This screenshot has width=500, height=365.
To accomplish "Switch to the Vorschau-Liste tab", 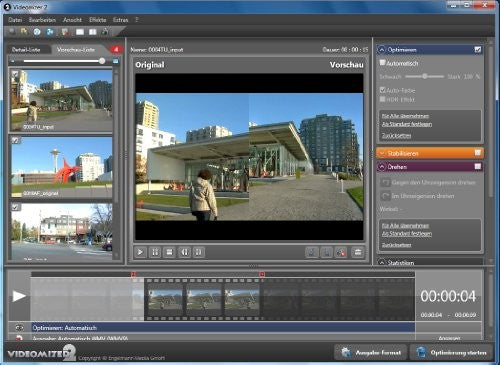I will (76, 50).
